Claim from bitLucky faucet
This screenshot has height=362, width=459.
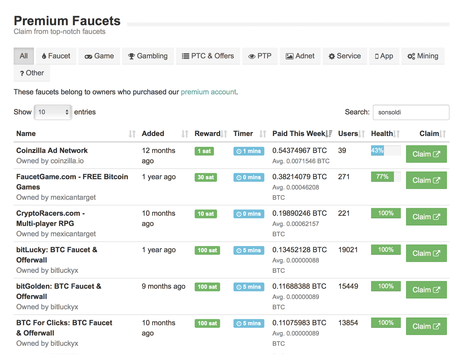click(x=426, y=254)
